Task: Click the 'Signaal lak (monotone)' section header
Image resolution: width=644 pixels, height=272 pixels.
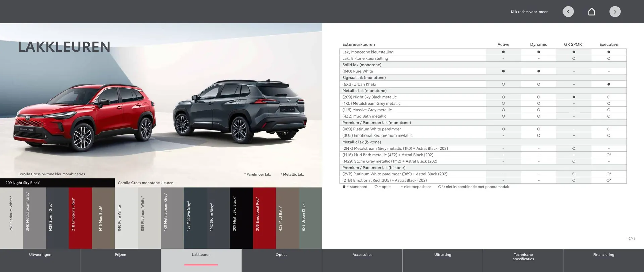Action: (483, 77)
